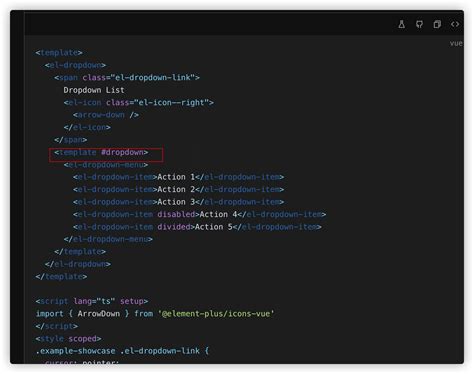Select the span class="el-dropdown-link" line

pos(127,77)
